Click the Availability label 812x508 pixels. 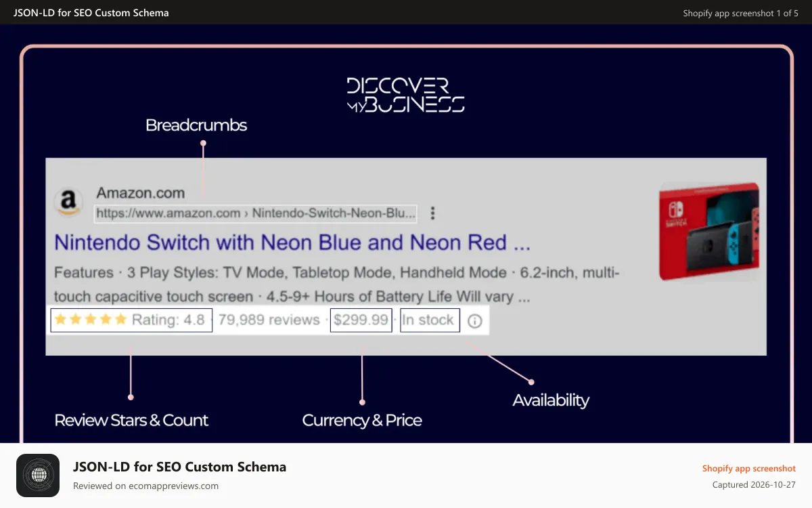click(x=551, y=400)
